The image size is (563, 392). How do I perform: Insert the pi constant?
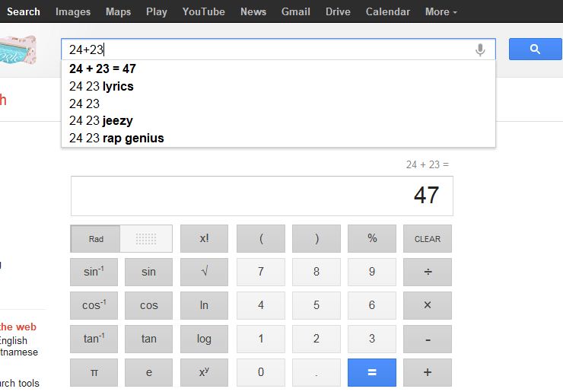[x=94, y=372]
